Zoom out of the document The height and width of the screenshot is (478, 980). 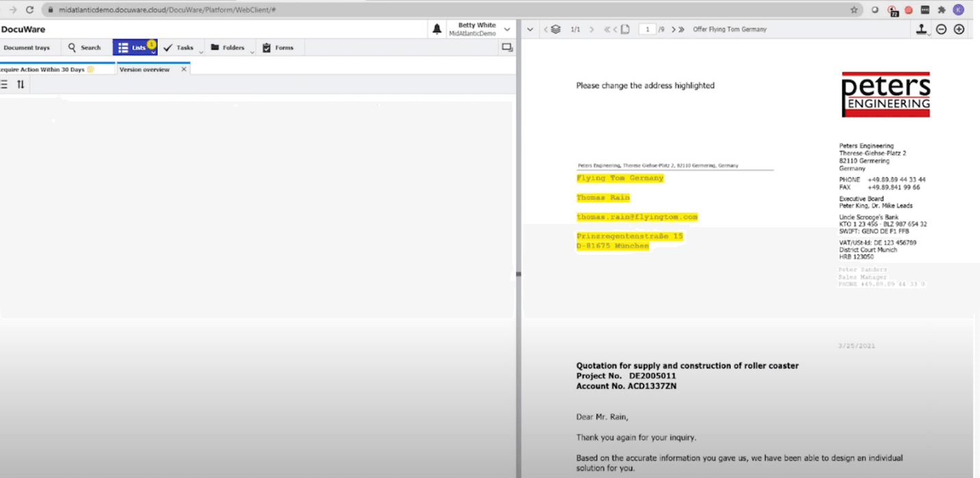click(x=941, y=29)
